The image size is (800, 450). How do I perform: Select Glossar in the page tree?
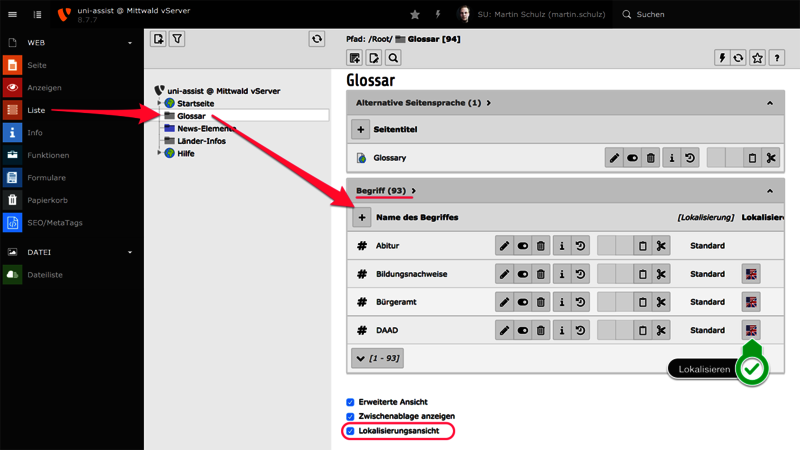coord(191,116)
